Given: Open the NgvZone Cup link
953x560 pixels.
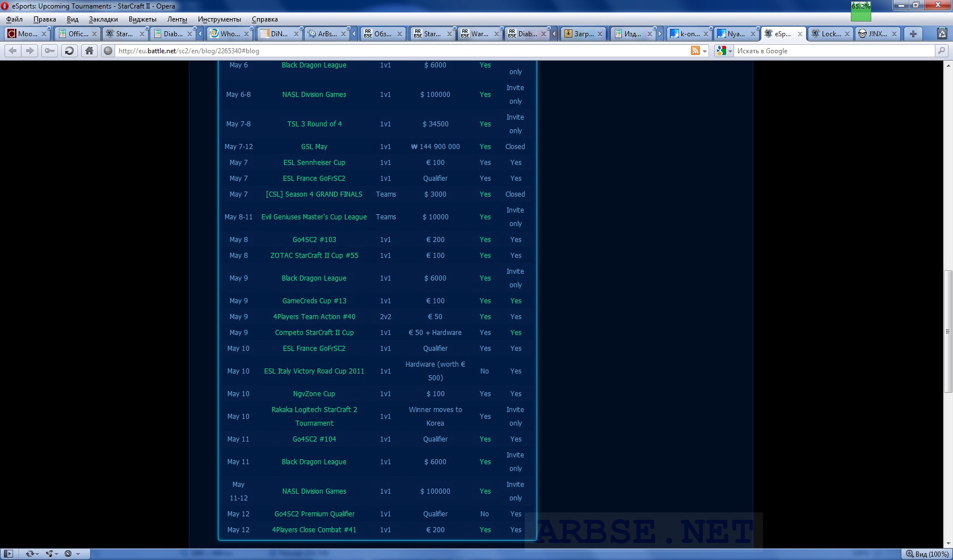Looking at the screenshot, I should click(x=314, y=394).
